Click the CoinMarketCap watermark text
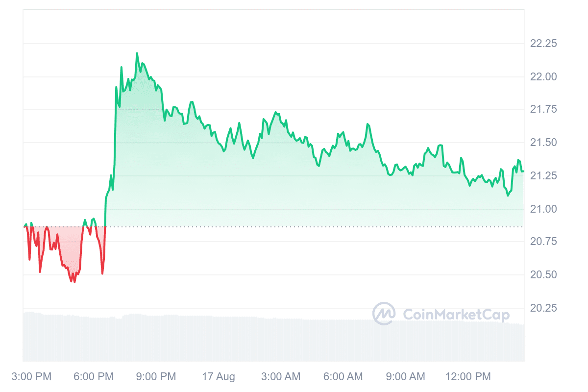The width and height of the screenshot is (588, 392). [456, 314]
